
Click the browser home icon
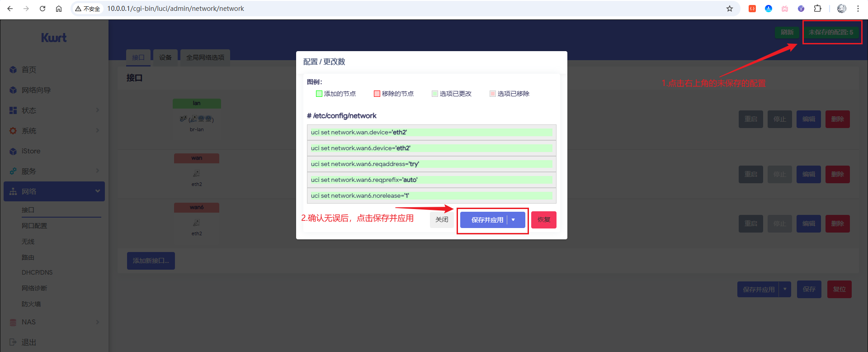click(59, 9)
